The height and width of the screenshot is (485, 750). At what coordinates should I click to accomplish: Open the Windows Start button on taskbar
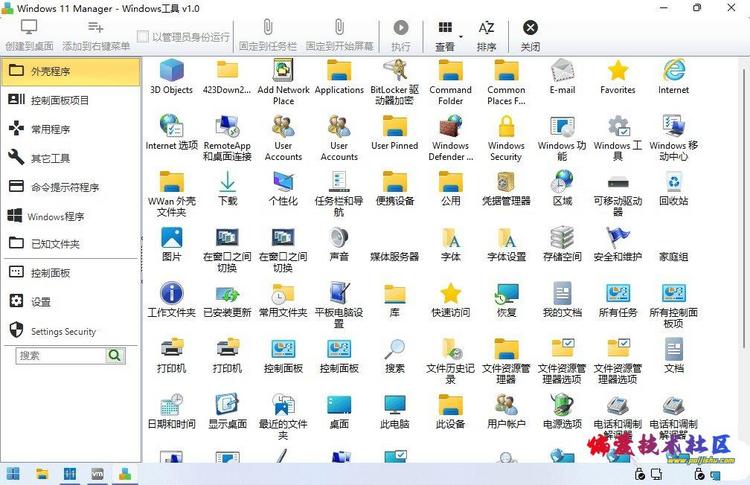click(13, 474)
